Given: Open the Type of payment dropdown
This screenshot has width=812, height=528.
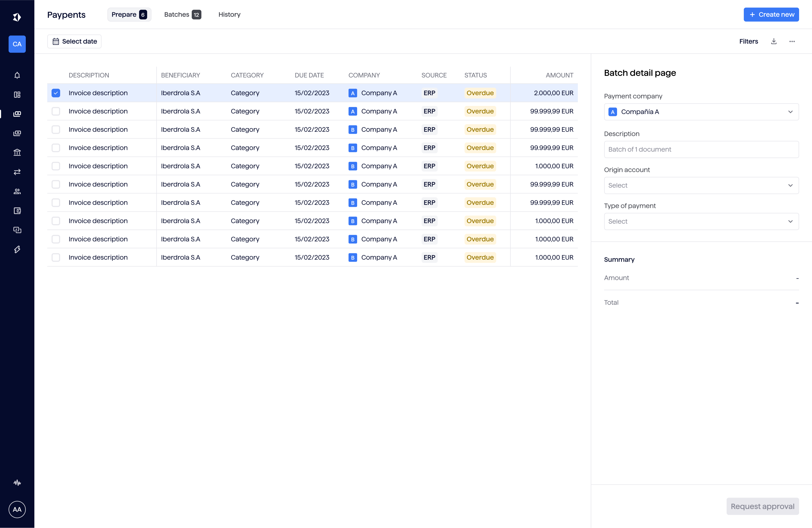Looking at the screenshot, I should coord(701,221).
